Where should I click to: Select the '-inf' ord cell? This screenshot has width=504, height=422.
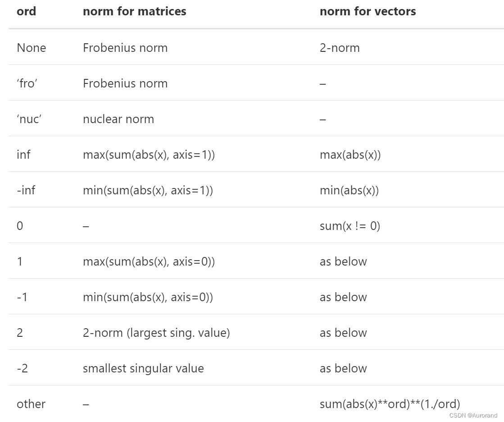click(26, 190)
